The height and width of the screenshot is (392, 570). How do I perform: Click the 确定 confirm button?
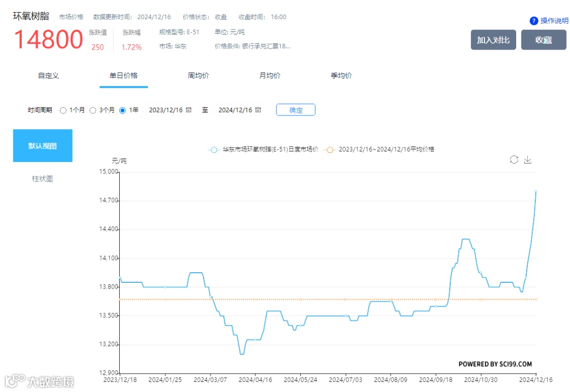[296, 110]
